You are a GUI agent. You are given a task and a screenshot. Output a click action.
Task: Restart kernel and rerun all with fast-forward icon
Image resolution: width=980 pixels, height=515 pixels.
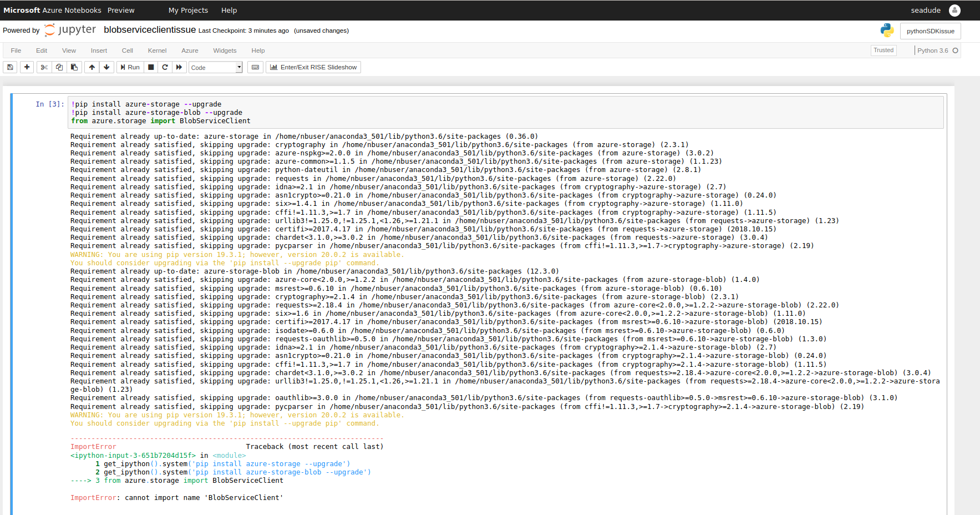[179, 67]
